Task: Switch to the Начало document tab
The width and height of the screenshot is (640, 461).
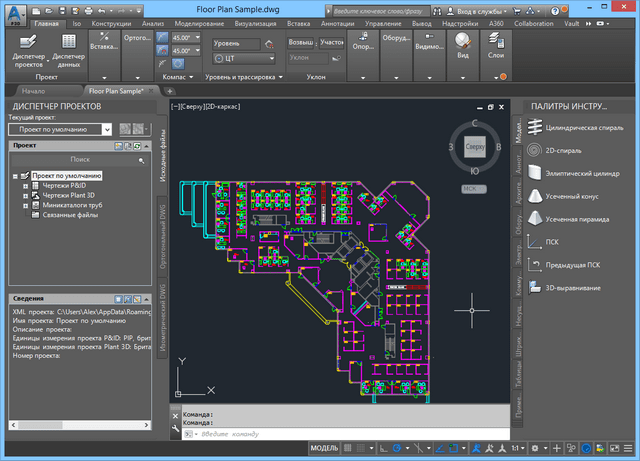Action: point(34,90)
